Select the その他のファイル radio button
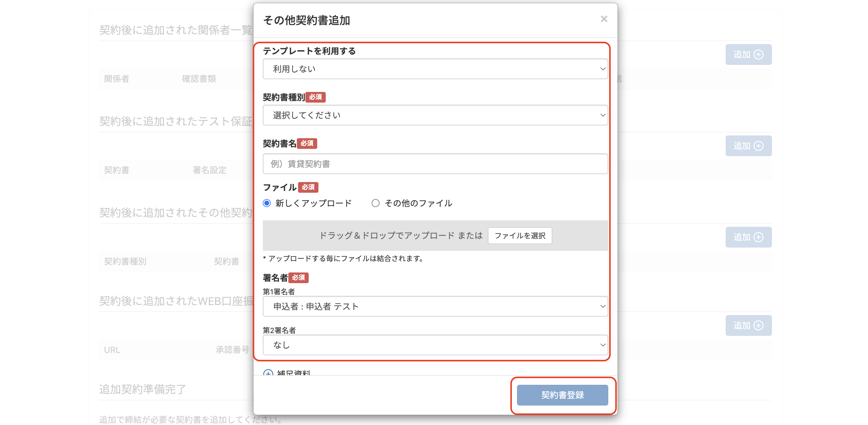 tap(375, 203)
